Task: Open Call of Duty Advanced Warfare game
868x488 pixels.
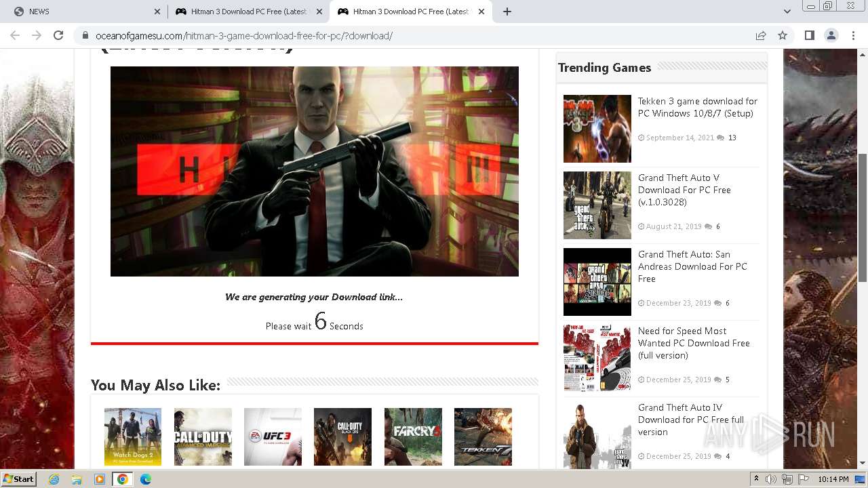Action: (203, 436)
